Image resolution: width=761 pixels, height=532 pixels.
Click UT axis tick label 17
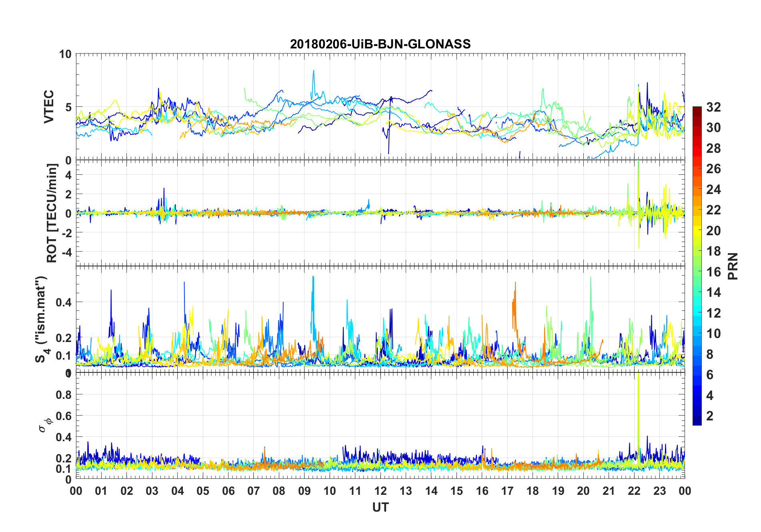coord(507,491)
